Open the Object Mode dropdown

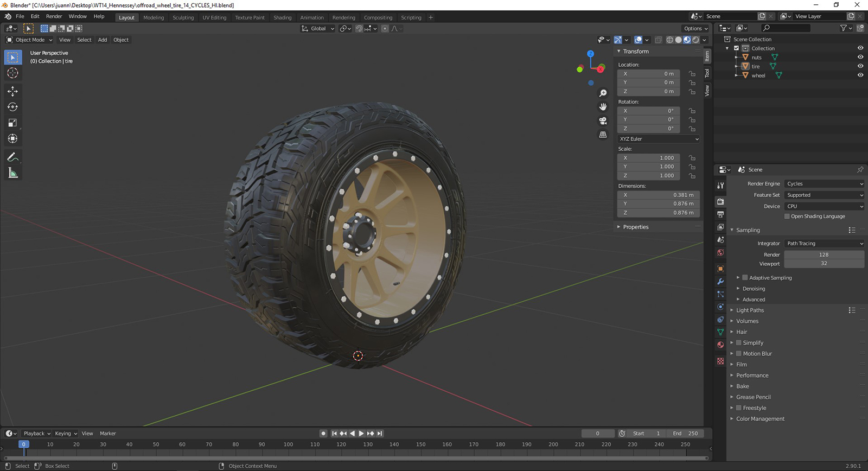tap(29, 40)
